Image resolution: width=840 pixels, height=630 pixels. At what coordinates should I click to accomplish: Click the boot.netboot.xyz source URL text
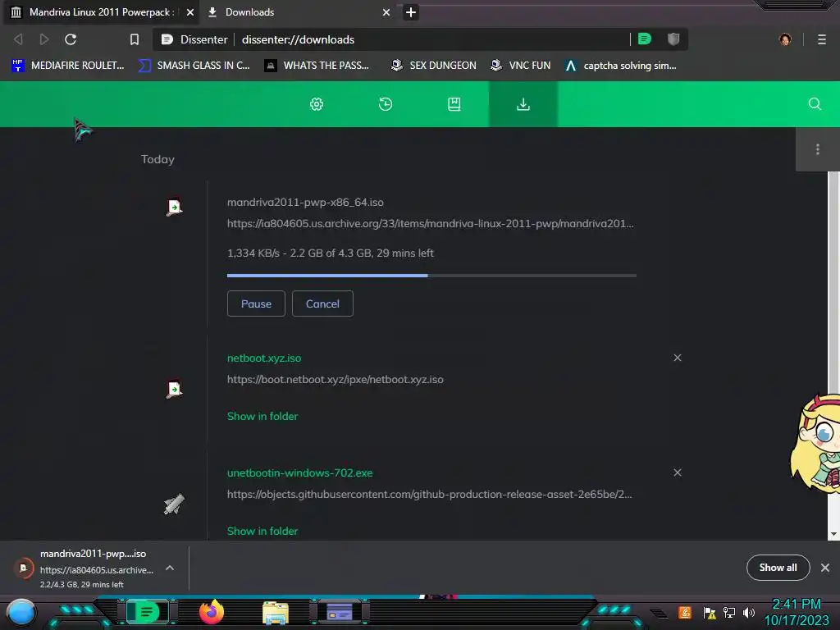(x=335, y=380)
